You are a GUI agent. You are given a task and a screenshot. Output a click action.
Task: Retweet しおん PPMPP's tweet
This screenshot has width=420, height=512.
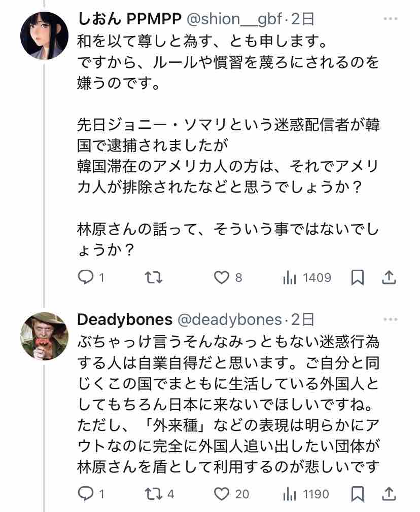(154, 277)
